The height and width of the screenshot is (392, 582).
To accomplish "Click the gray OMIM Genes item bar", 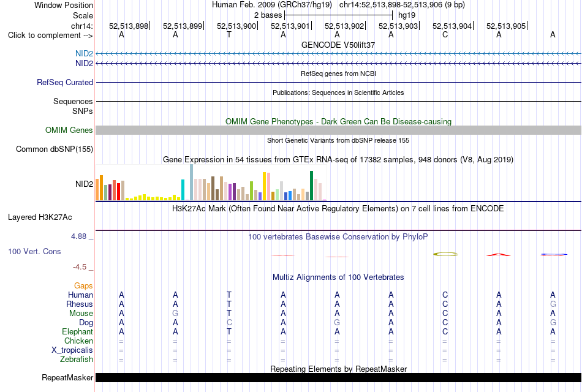I will [x=338, y=130].
